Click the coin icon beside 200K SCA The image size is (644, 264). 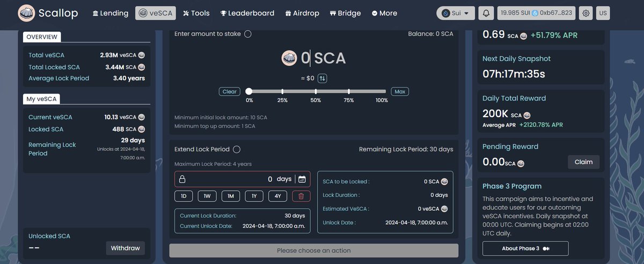click(x=527, y=115)
